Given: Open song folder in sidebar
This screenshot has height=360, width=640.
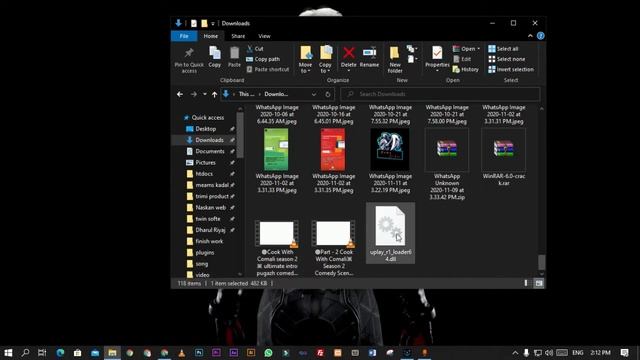Looking at the screenshot, I should (201, 264).
